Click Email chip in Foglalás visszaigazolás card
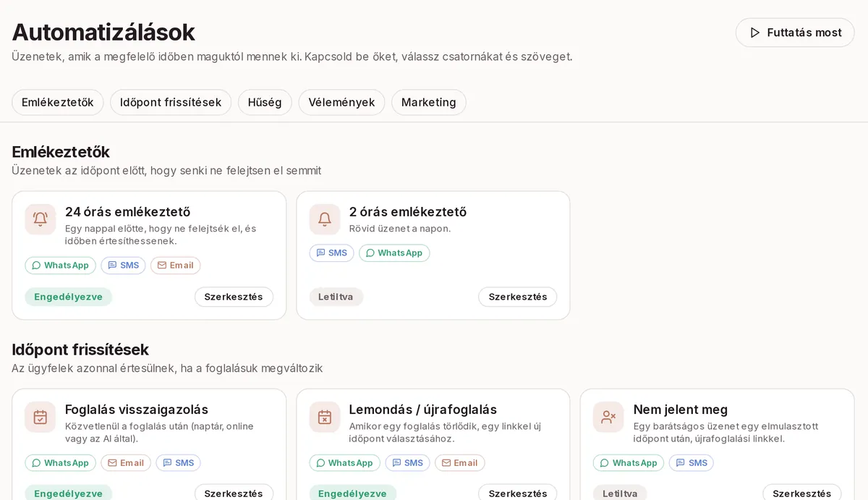The height and width of the screenshot is (500, 868). click(x=126, y=463)
